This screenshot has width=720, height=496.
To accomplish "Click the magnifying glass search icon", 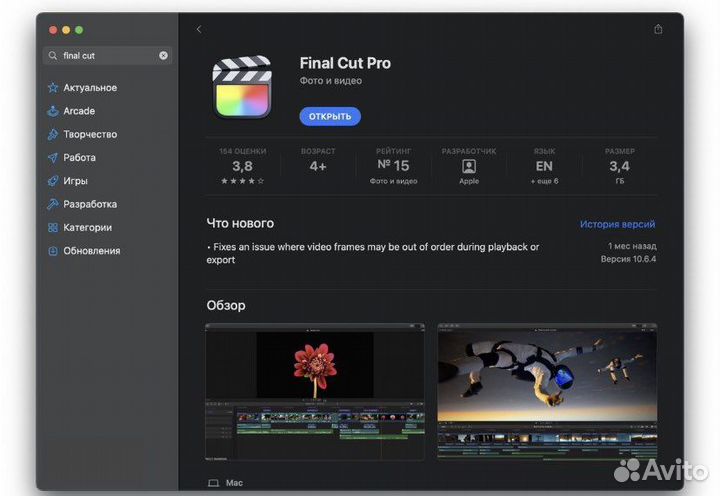I will click(x=54, y=56).
